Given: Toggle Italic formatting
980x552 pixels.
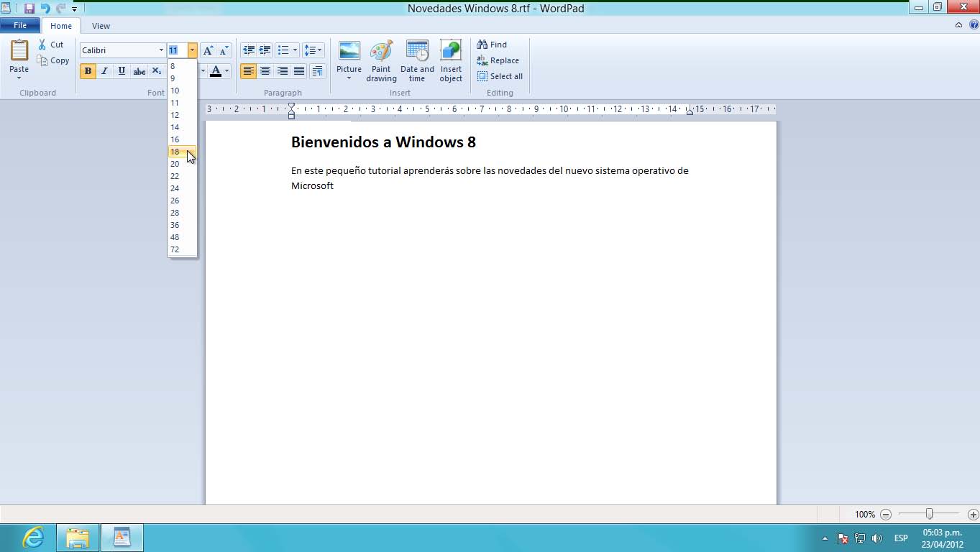Looking at the screenshot, I should pyautogui.click(x=104, y=71).
